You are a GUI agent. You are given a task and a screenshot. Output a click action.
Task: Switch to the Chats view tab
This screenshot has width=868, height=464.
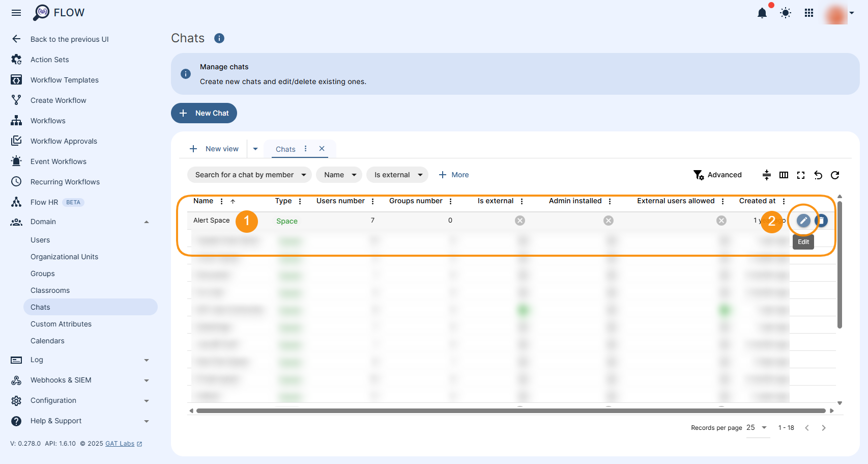[x=286, y=149]
